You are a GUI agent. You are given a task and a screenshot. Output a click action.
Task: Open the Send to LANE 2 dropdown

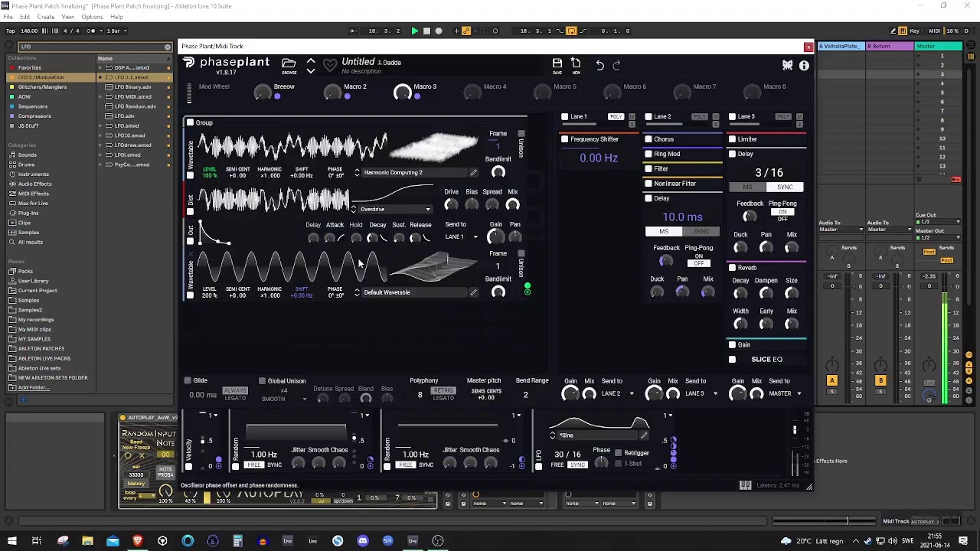tap(616, 393)
